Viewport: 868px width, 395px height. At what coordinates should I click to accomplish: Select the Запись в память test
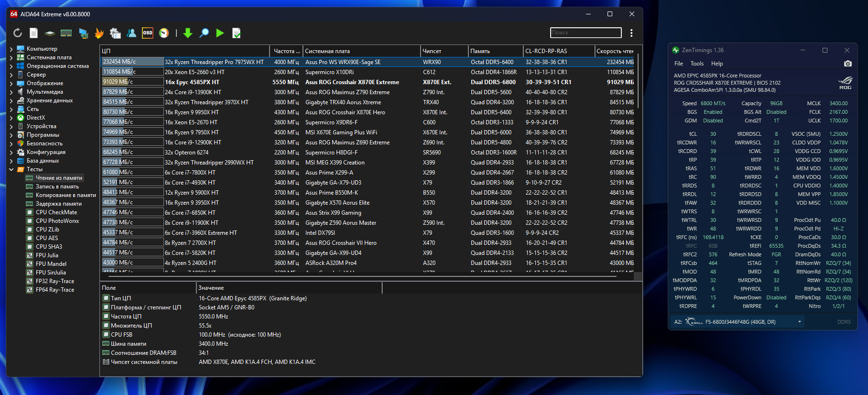coord(57,187)
